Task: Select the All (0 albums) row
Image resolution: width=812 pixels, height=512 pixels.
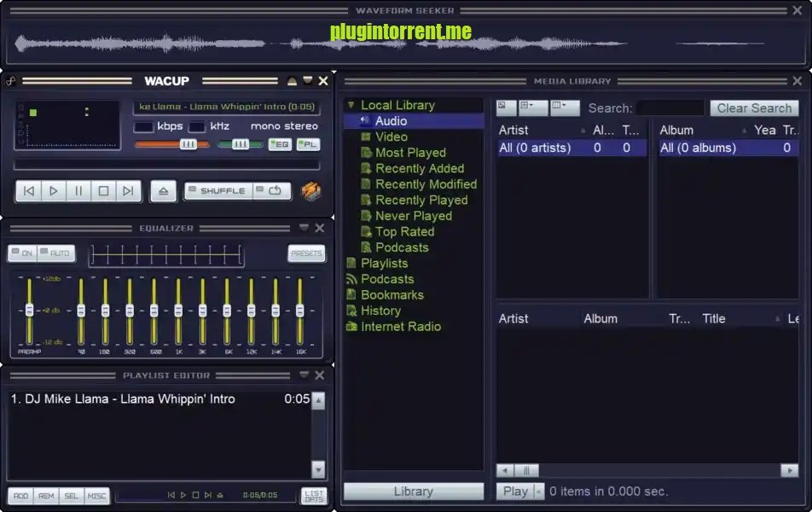Action: [728, 148]
